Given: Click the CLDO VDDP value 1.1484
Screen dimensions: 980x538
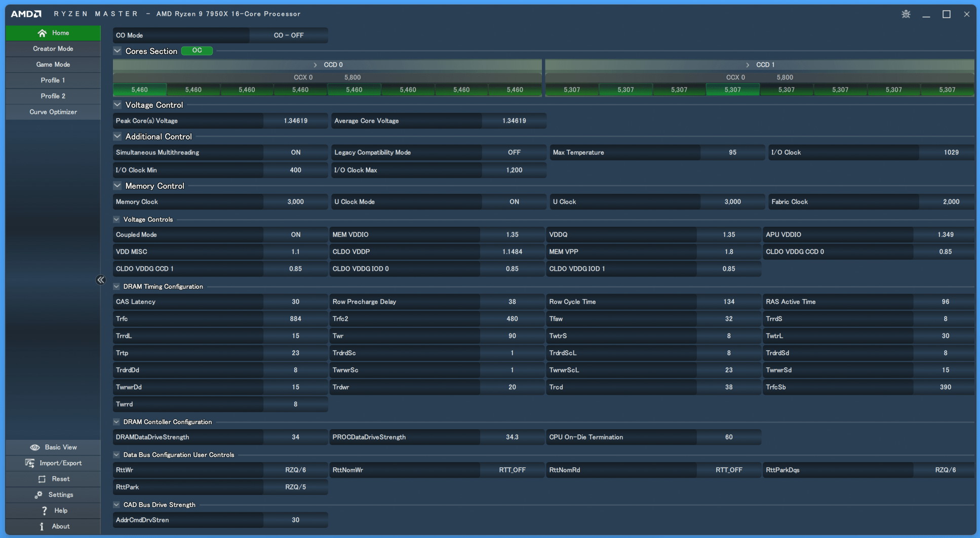Looking at the screenshot, I should 512,252.
